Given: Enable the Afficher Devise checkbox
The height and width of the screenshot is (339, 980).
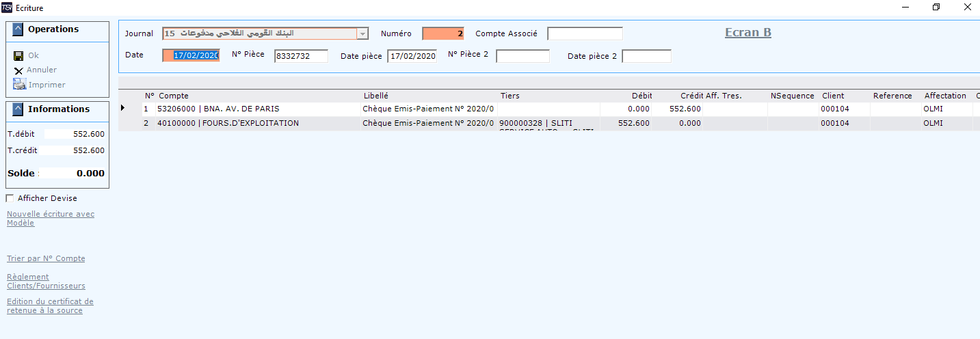Looking at the screenshot, I should (10, 198).
